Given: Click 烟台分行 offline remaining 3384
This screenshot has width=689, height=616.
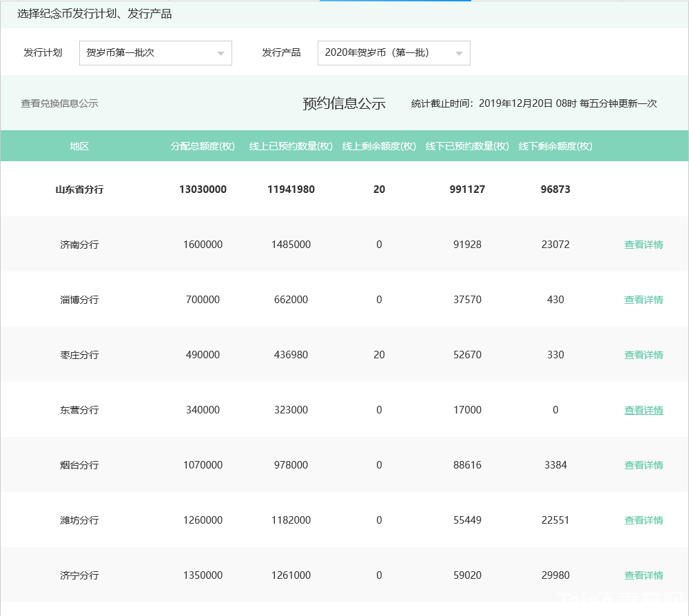Looking at the screenshot, I should click(x=555, y=465).
